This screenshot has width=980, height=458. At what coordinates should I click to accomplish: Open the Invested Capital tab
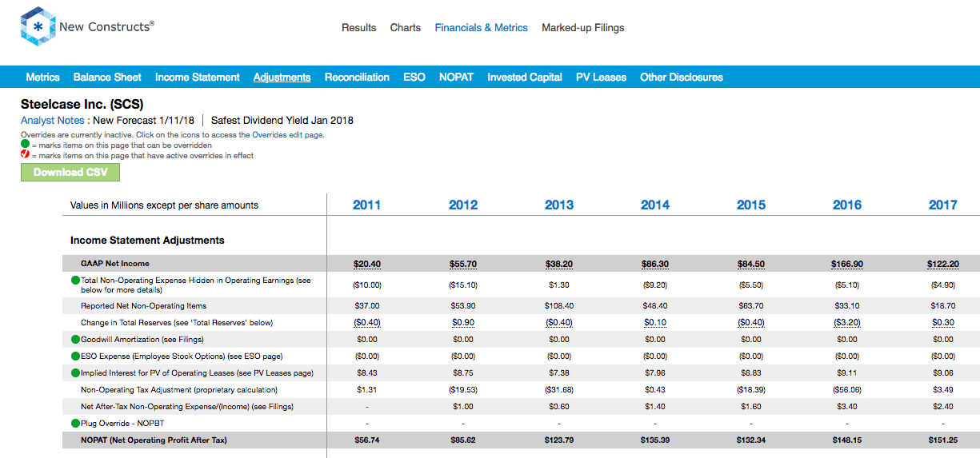pyautogui.click(x=525, y=78)
